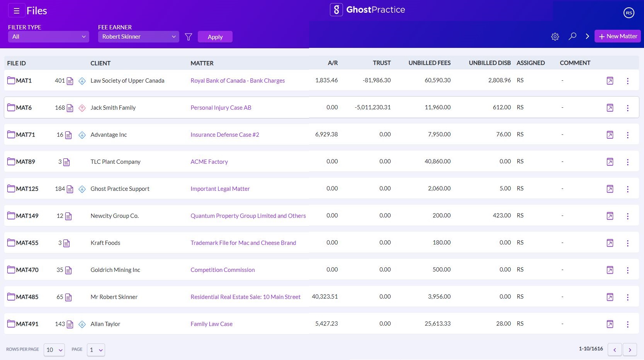This screenshot has width=644, height=360.
Task: Sort by TRUST column header
Action: tap(382, 63)
